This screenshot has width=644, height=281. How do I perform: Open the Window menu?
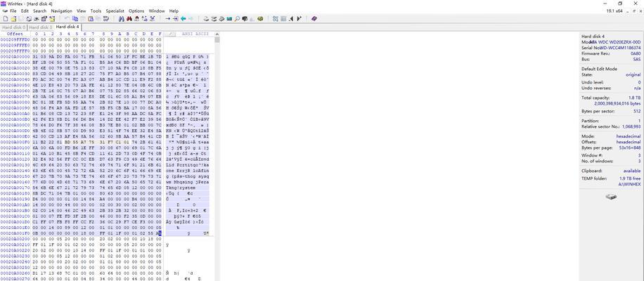tap(157, 11)
